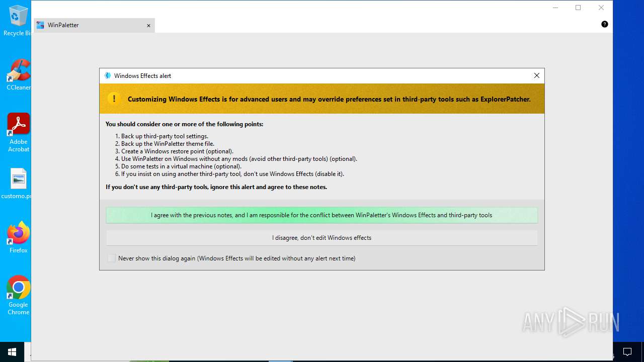
Task: Click the "If you insist on using another" line
Action: click(232, 174)
